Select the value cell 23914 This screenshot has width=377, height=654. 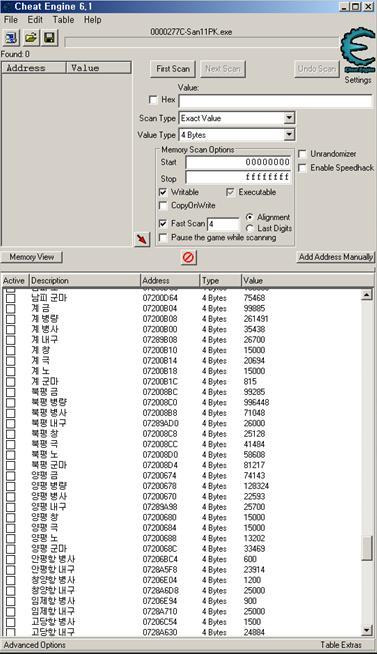[254, 570]
